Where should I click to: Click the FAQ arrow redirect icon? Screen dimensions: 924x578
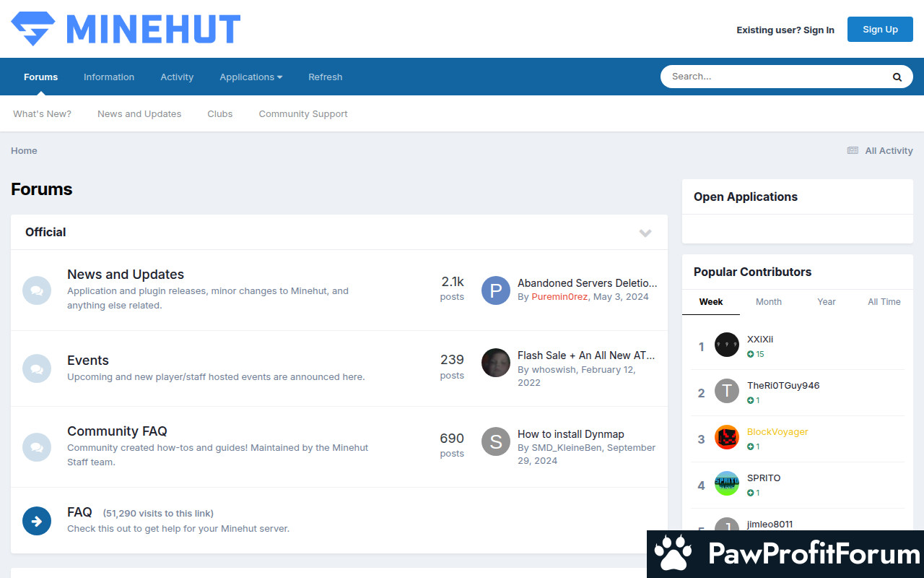[x=37, y=520]
